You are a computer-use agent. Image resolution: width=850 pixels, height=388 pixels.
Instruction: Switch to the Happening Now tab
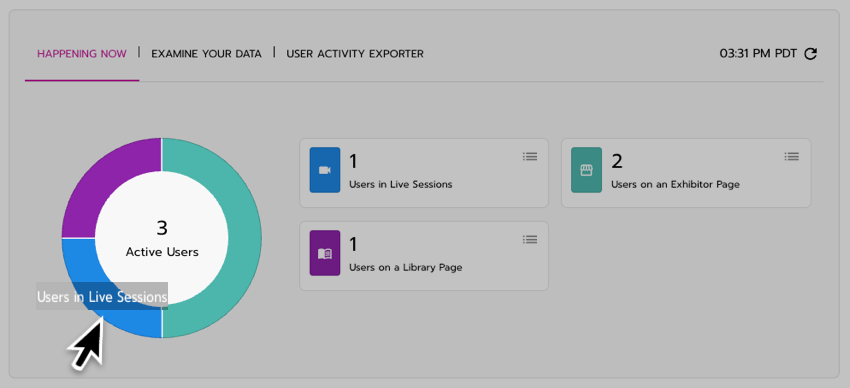82,54
